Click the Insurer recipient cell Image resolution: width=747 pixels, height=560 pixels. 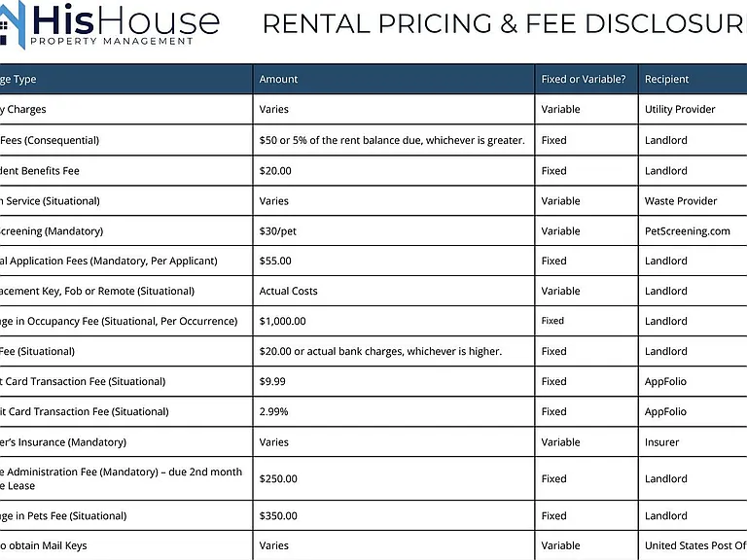point(661,442)
